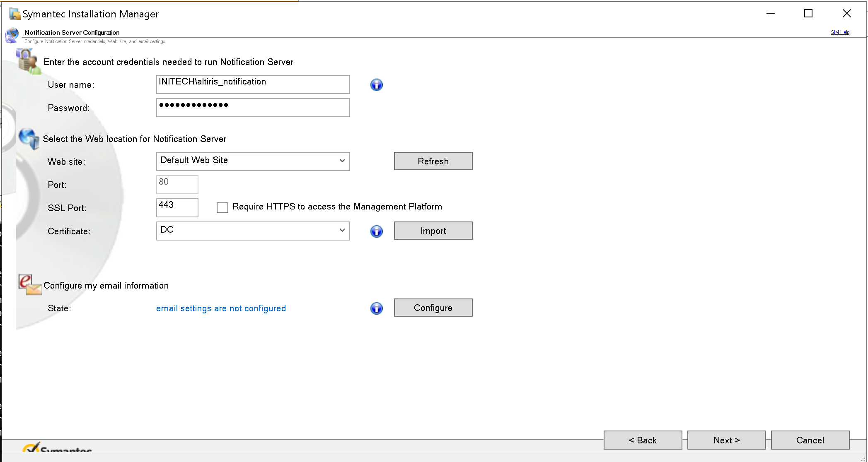The height and width of the screenshot is (462, 868).
Task: Click the 'Certificate:' label
Action: (69, 231)
